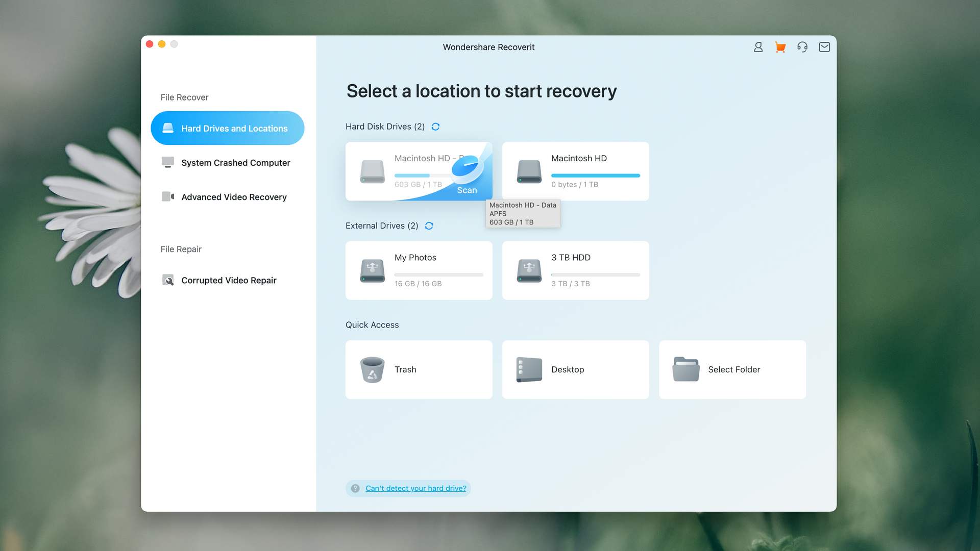This screenshot has width=980, height=551.
Task: Click the Macintosh HD - Data APFS tooltip
Action: pos(523,213)
